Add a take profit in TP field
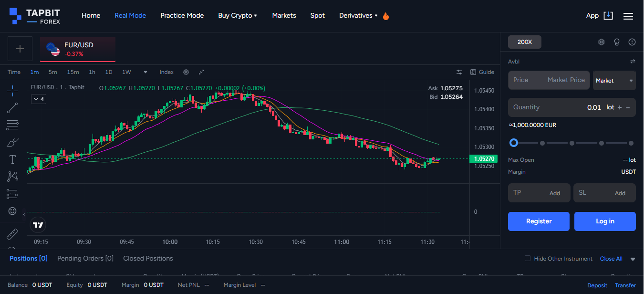 (539, 193)
